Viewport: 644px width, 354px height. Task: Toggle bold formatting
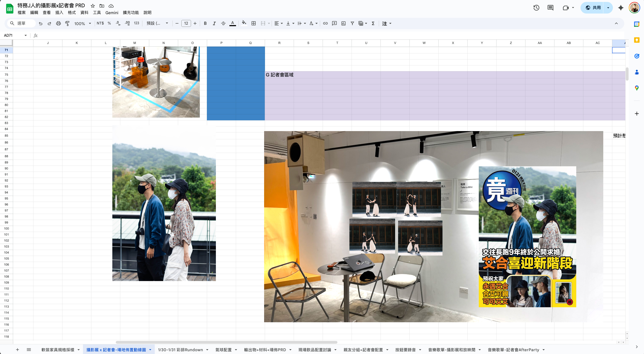[205, 23]
